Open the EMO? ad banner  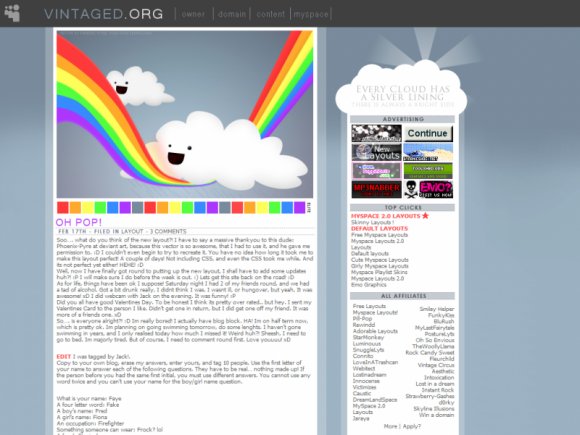point(436,189)
